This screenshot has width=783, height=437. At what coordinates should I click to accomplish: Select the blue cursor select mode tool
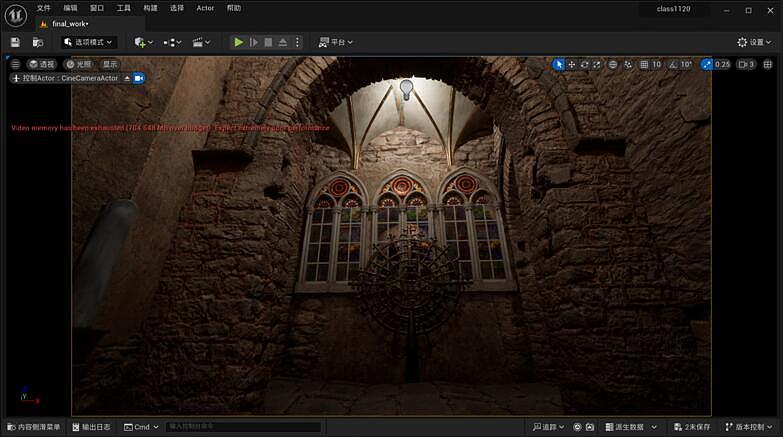tap(559, 64)
